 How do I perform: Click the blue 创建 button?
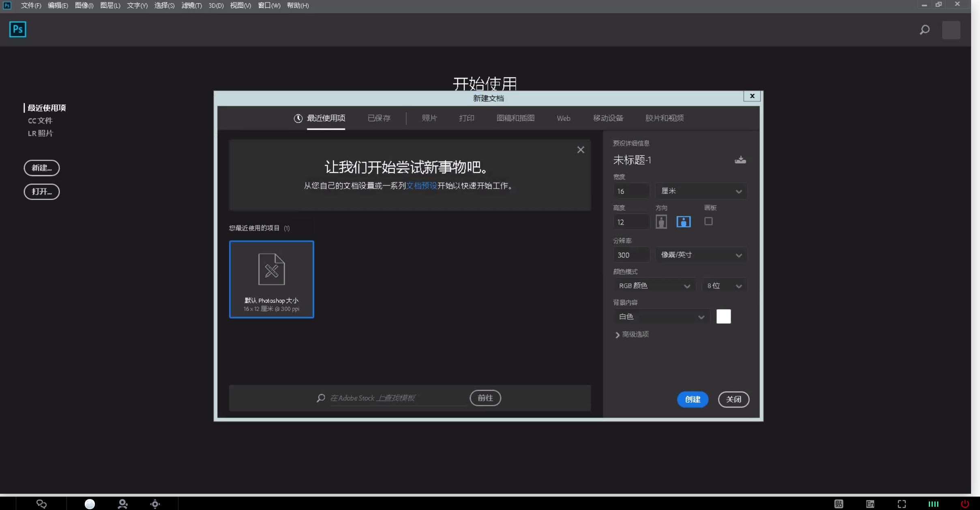point(693,399)
